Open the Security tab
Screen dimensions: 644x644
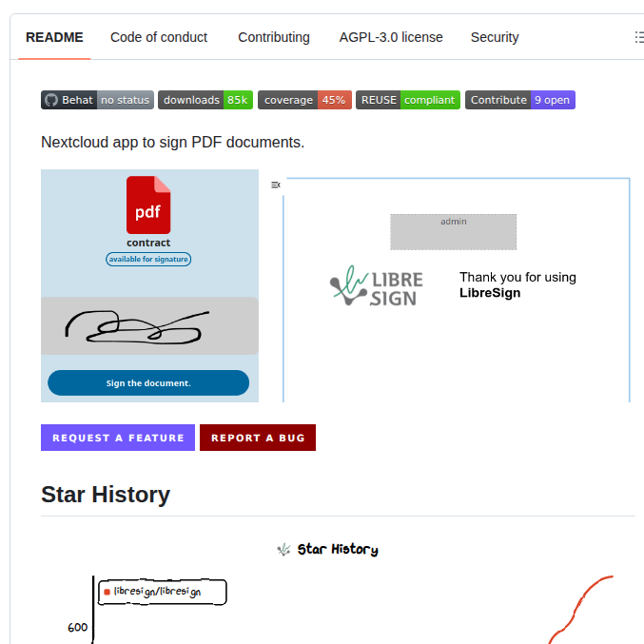(x=495, y=37)
